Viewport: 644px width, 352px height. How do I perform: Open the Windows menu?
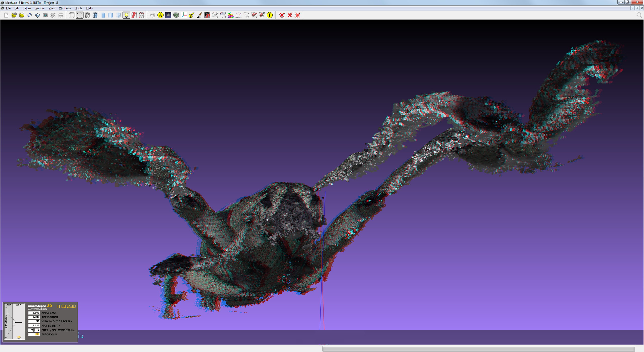[65, 8]
